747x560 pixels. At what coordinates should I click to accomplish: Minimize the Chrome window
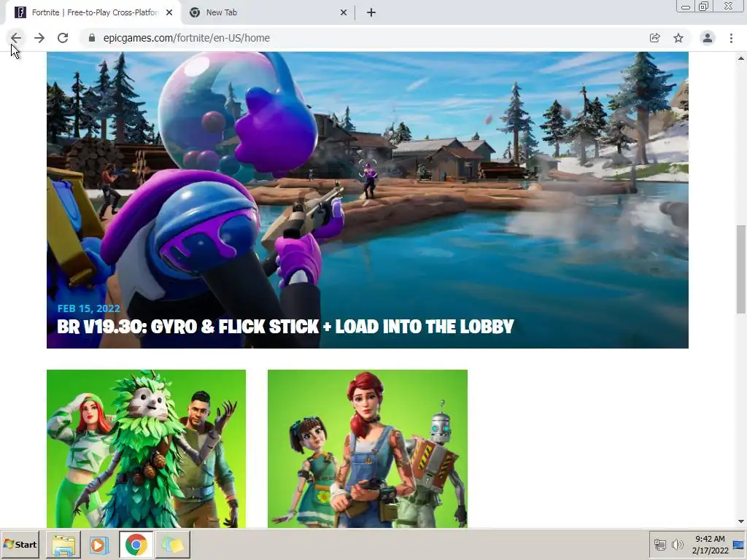pos(686,7)
